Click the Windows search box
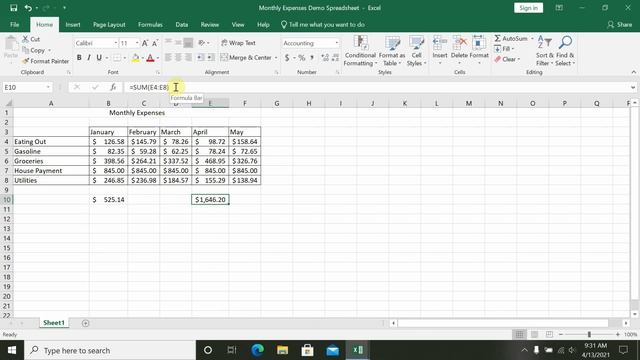This screenshot has width=640, height=360. (x=111, y=350)
